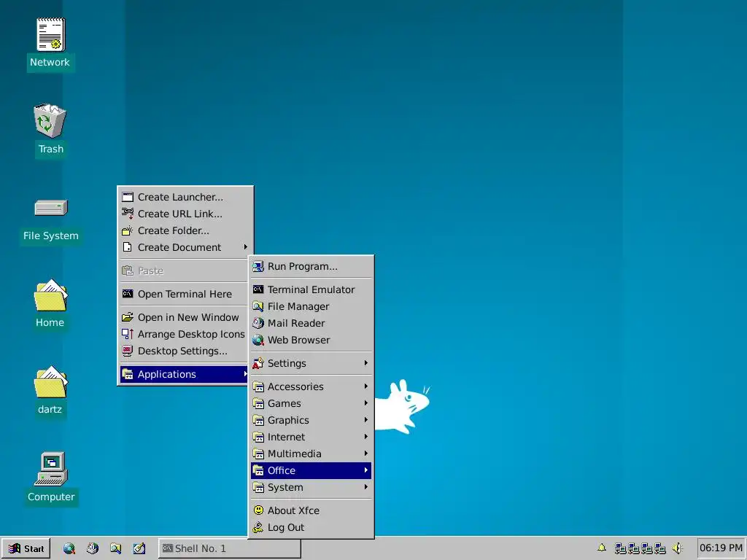Launch file manager from taskbar magnifier icon

coord(116,548)
